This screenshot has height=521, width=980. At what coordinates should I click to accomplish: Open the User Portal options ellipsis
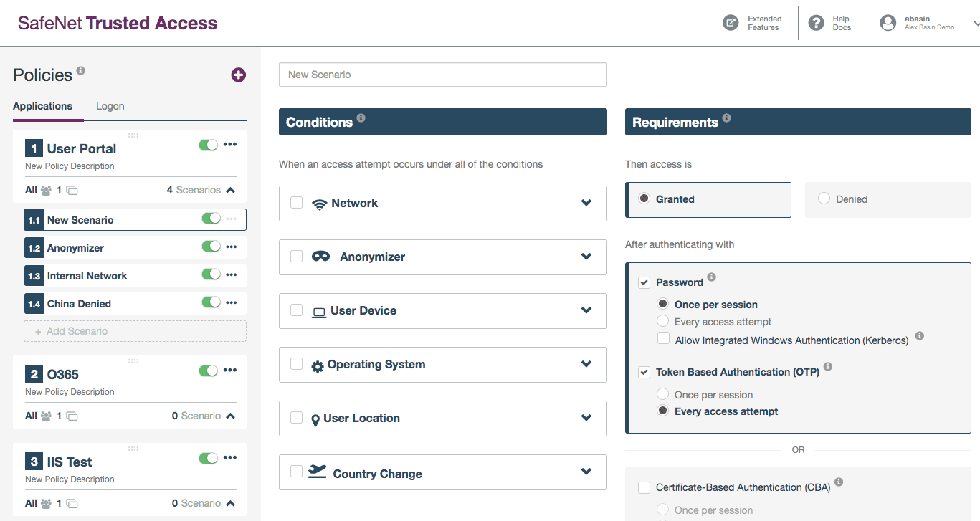[230, 145]
